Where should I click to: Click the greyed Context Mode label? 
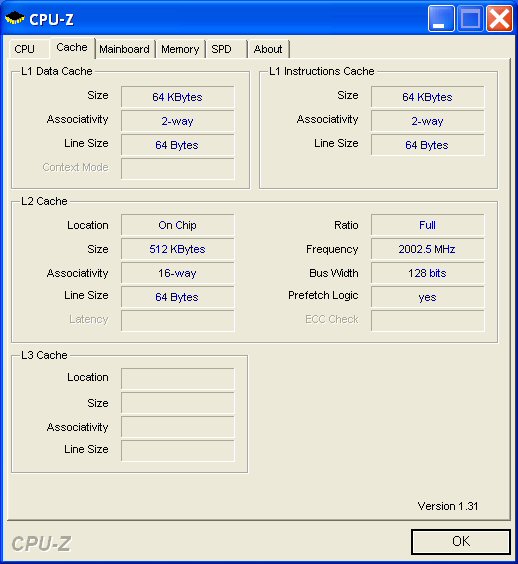(75, 167)
